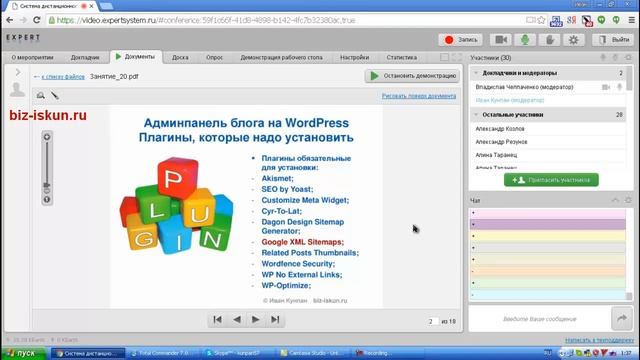Go to previous slide arrow
This screenshot has width=640, height=360.
tap(237, 320)
